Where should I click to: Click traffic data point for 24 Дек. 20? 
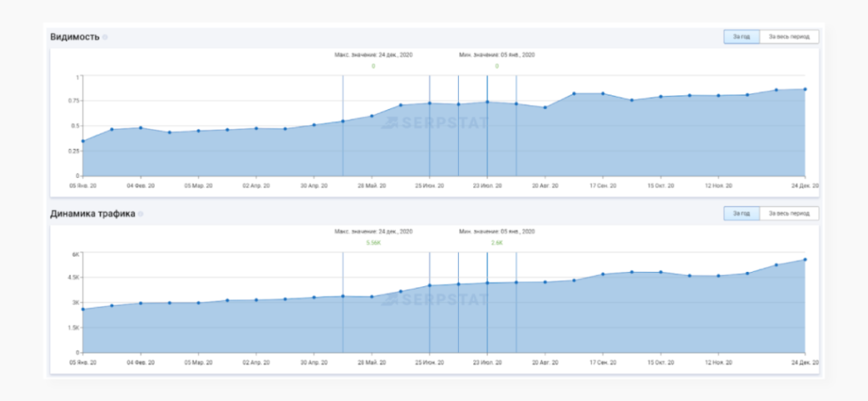[805, 259]
